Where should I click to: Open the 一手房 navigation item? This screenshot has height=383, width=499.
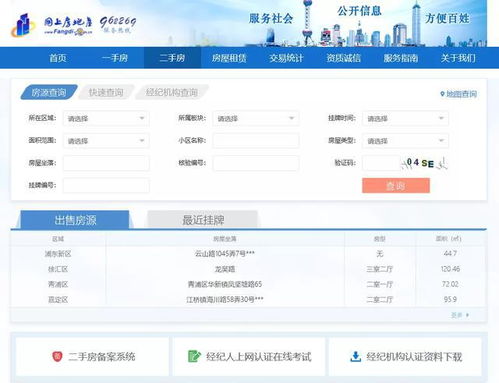click(x=115, y=58)
